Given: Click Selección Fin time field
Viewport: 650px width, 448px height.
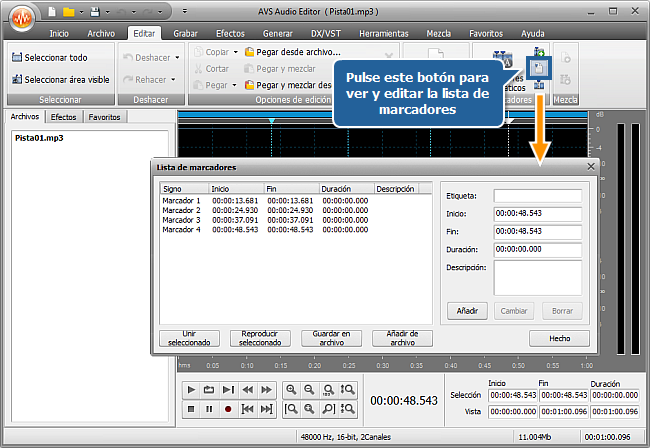Looking at the screenshot, I should (564, 395).
